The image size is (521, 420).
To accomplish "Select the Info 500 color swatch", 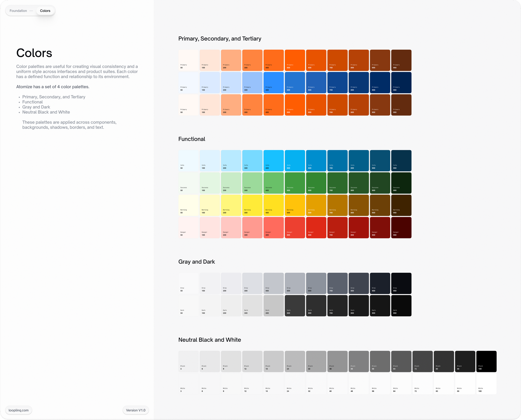I will (295, 161).
